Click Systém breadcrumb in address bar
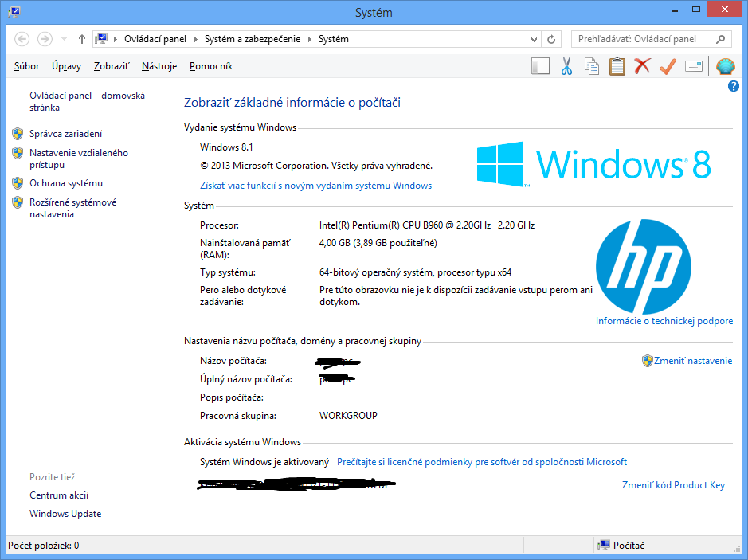Viewport: 748px width, 560px height. pos(334,39)
